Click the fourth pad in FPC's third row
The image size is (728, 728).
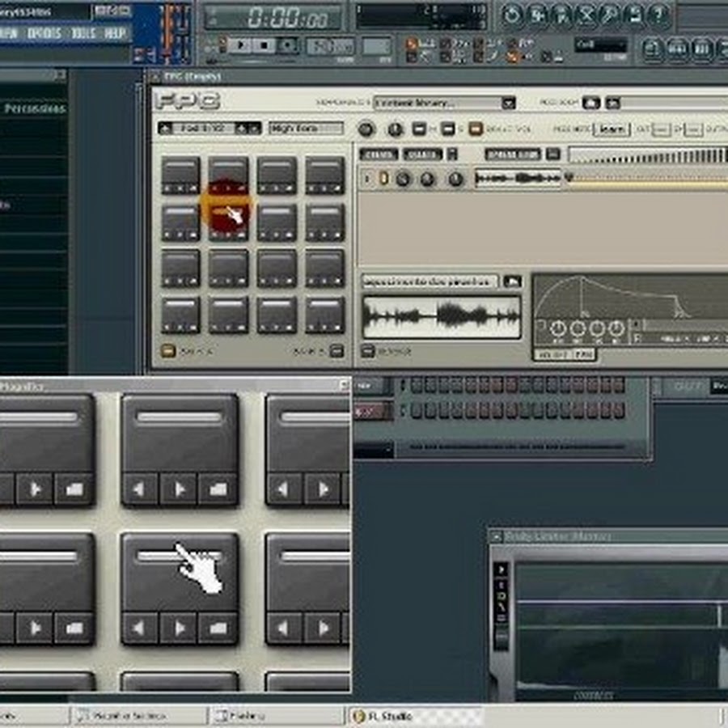pos(325,268)
